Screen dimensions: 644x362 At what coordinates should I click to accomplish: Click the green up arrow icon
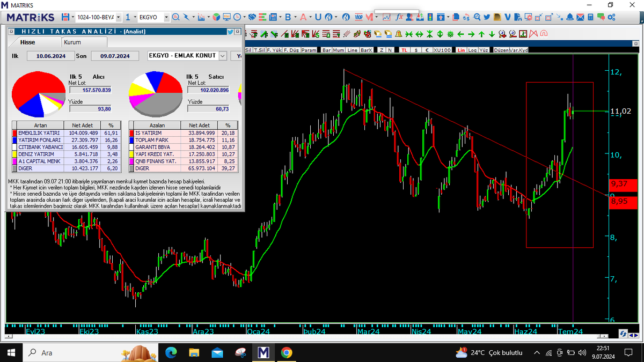[481, 34]
